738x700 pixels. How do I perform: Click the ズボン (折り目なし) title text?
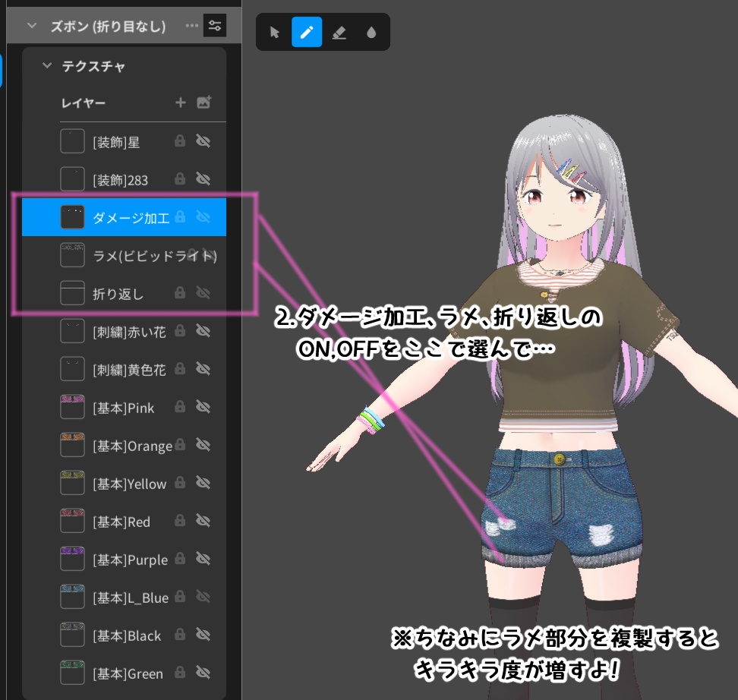[109, 27]
